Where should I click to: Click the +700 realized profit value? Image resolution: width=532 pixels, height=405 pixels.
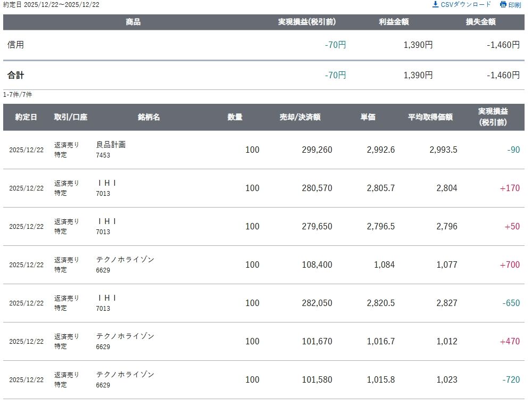coord(510,265)
